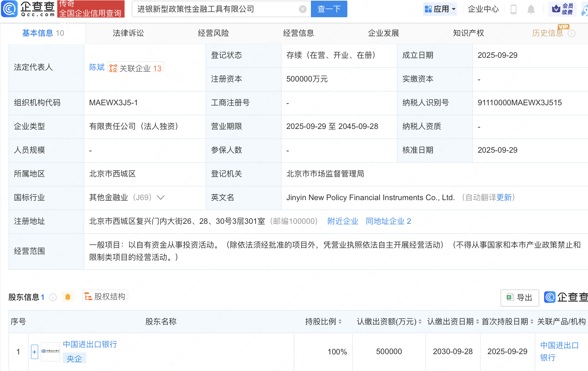
Task: Switch to 知识产权 tab
Action: point(468,33)
